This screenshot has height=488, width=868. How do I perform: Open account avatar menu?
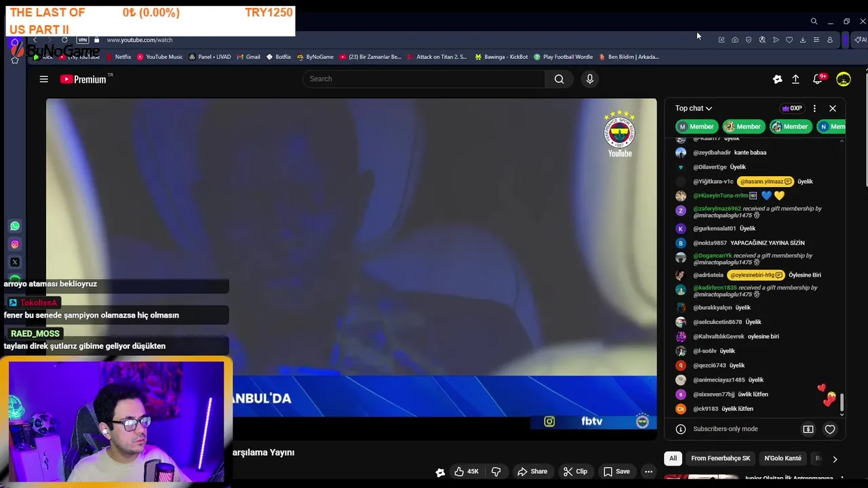coord(843,79)
